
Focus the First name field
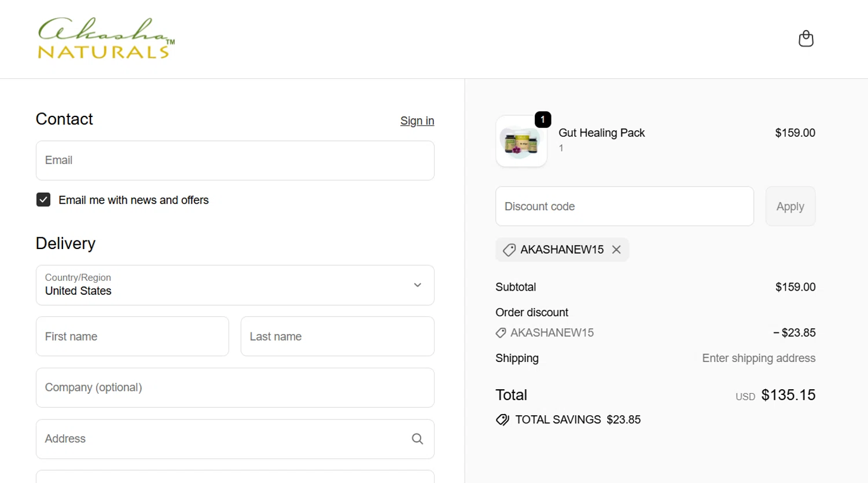133,336
